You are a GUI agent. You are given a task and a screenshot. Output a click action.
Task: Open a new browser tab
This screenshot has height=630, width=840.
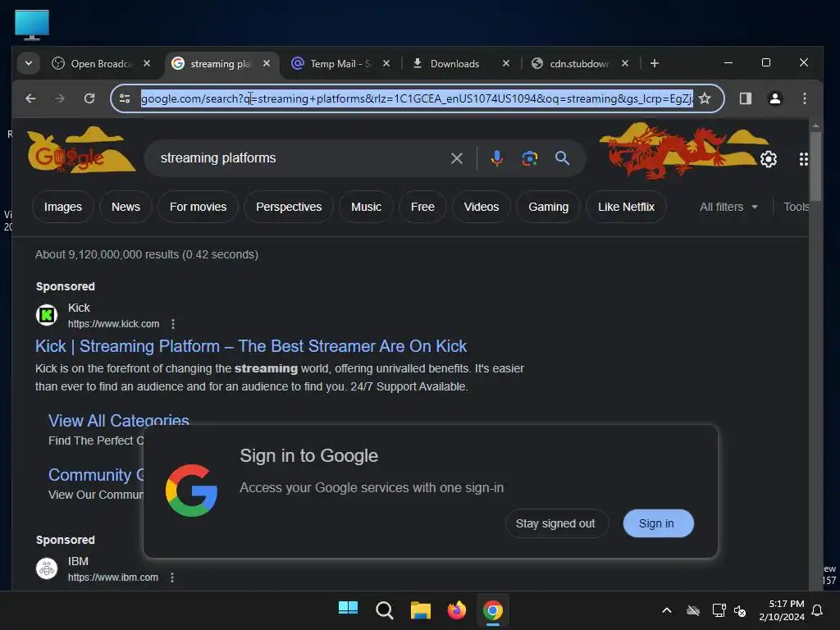point(654,63)
